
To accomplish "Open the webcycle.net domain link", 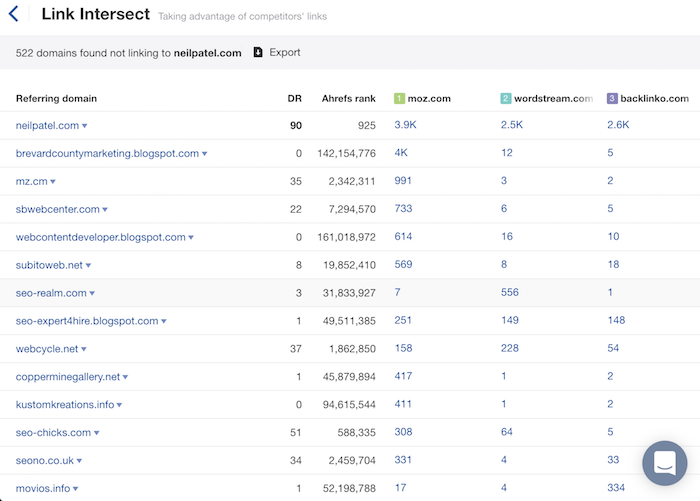I will tap(47, 349).
